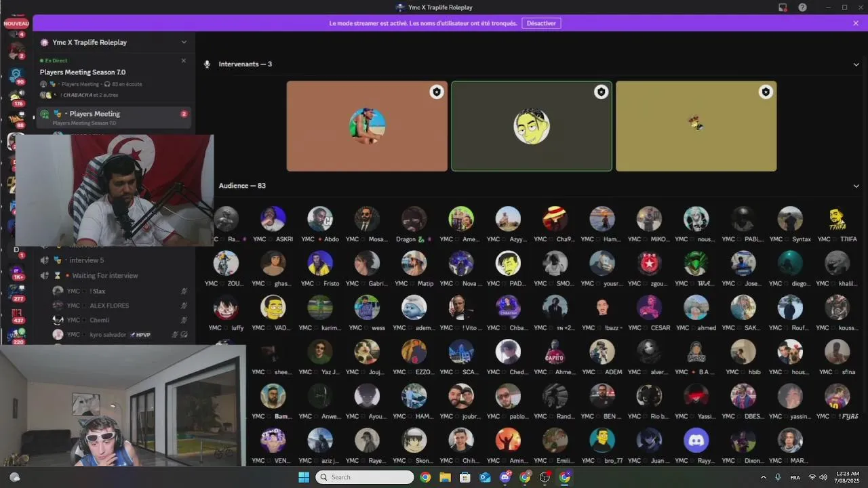The height and width of the screenshot is (488, 868).
Task: Select user ! Slax in waiting channel
Action: point(119,291)
